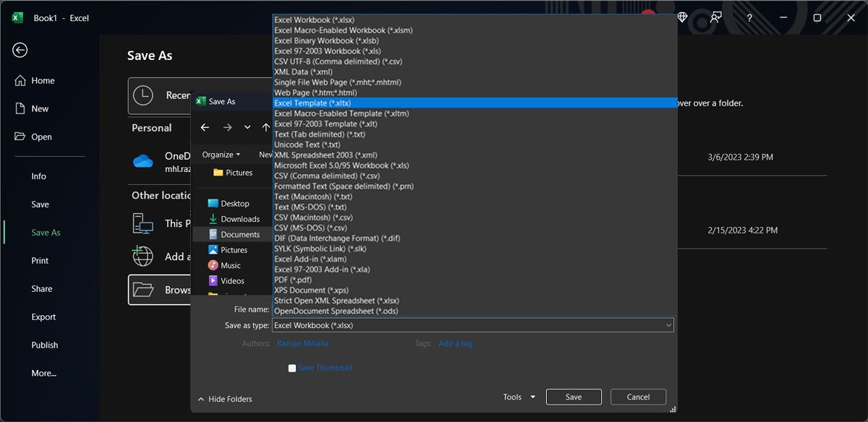Select Music in navigation pane
Screen dimensions: 868x422
pos(224,265)
